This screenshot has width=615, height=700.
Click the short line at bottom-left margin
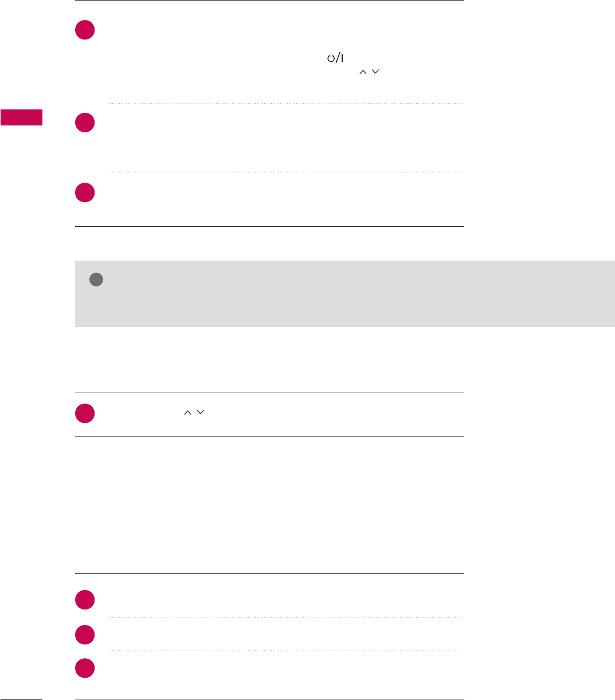[21, 699]
